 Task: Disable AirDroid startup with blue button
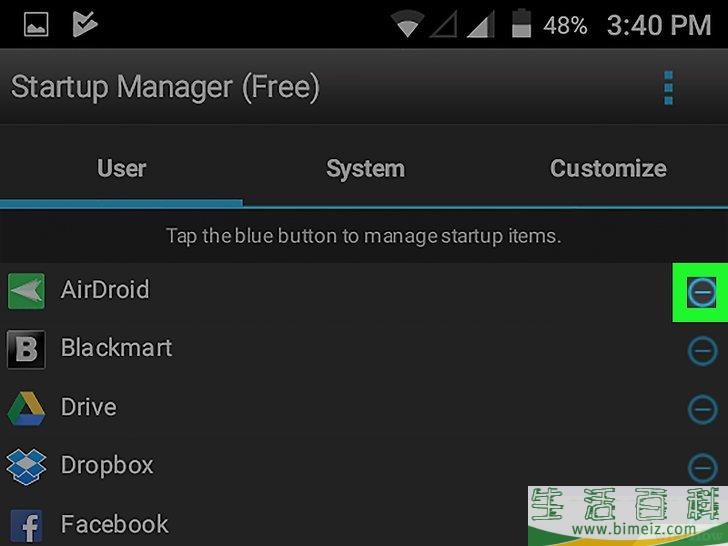pos(702,292)
